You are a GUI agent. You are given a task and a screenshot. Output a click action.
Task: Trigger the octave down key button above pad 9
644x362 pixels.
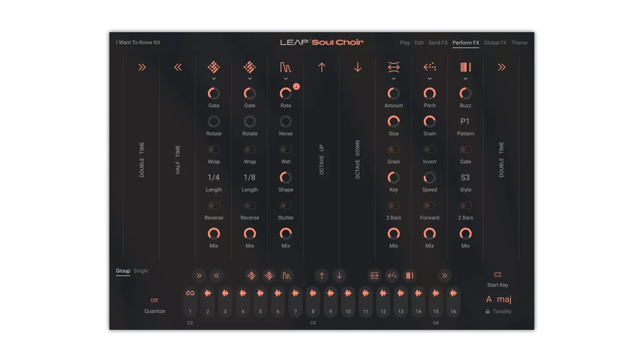(x=339, y=276)
